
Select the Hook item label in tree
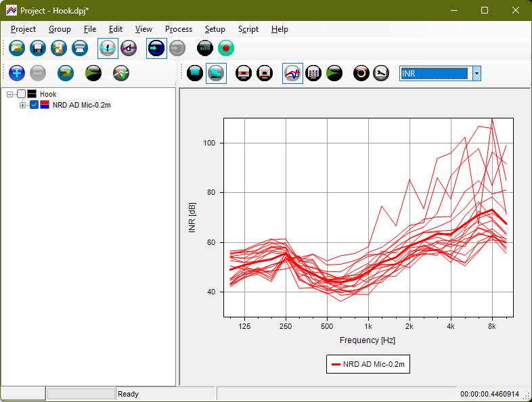[x=48, y=94]
